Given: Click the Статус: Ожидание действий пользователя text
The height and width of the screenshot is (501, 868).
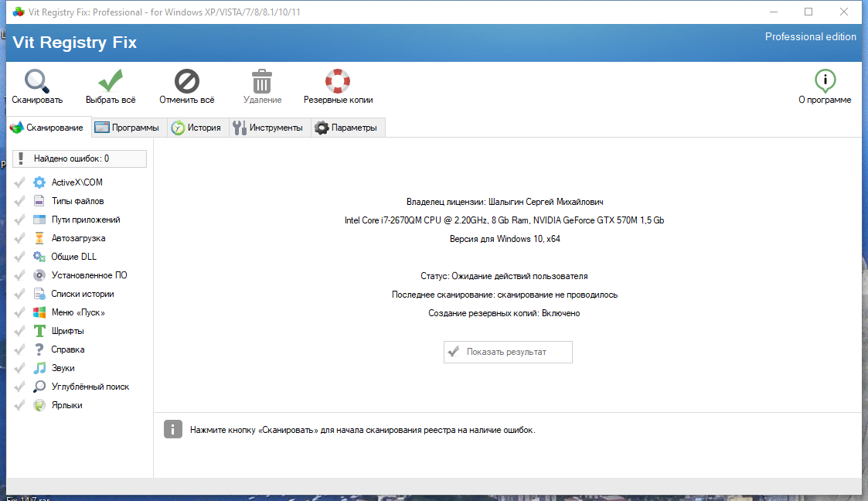Looking at the screenshot, I should (x=504, y=276).
